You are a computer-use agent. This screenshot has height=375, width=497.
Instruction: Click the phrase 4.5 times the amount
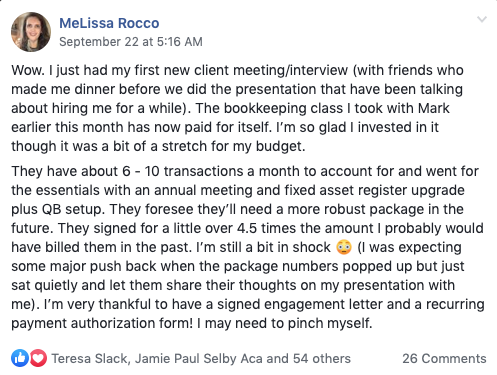click(x=305, y=228)
